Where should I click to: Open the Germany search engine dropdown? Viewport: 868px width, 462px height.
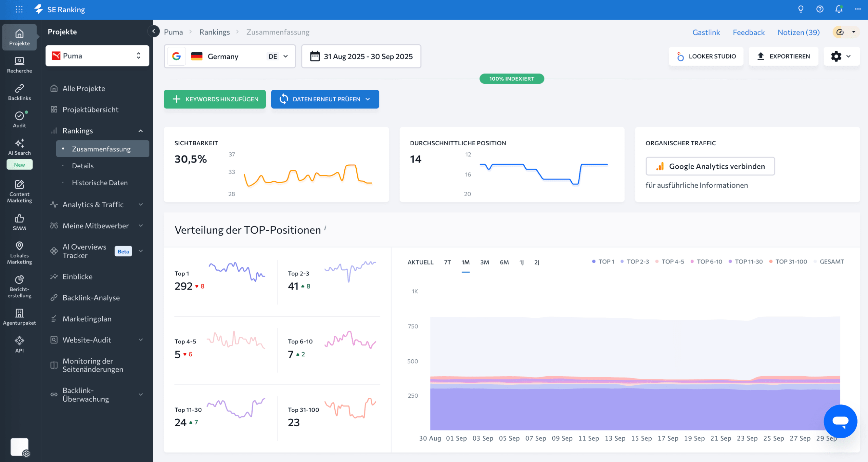coord(230,56)
